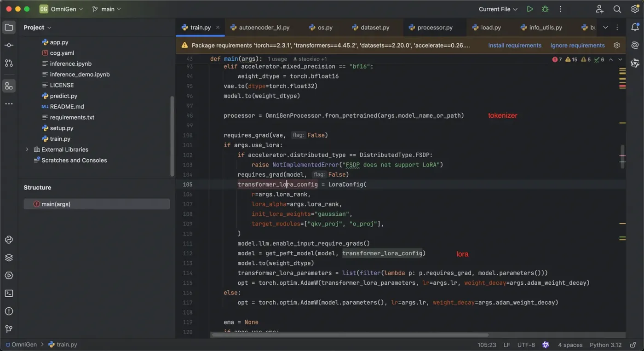Run the current file
This screenshot has width=644, height=351.
click(x=530, y=9)
